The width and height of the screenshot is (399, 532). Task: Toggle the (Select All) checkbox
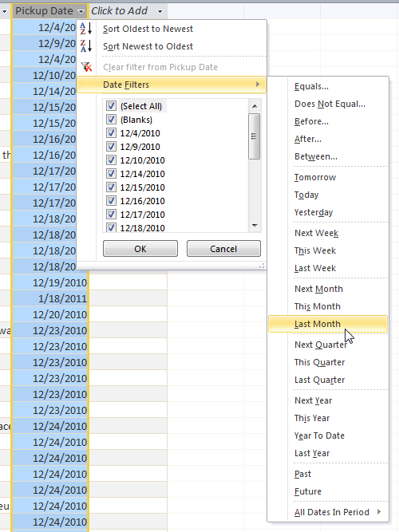coord(111,106)
